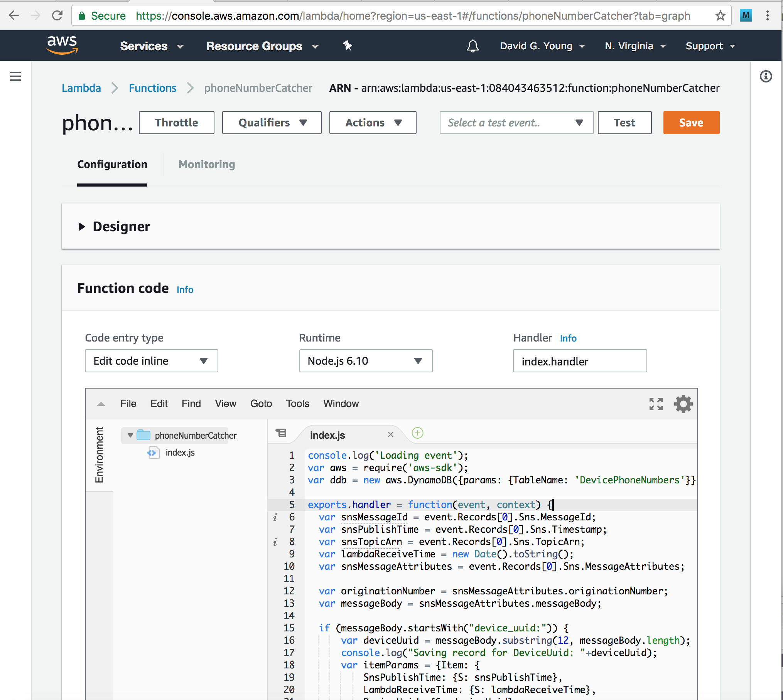Open the editor Goto menu
The image size is (783, 700).
point(261,404)
